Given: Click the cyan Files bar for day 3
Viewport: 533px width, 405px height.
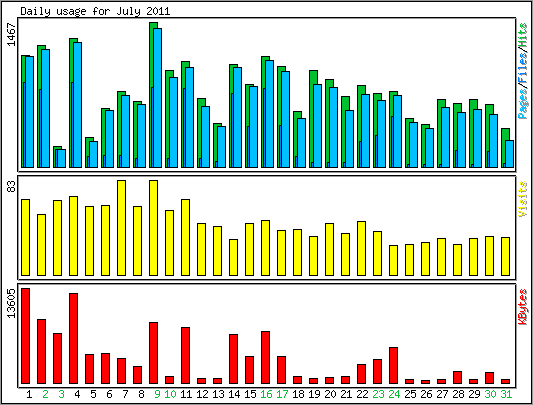Looking at the screenshot, I should point(62,158).
